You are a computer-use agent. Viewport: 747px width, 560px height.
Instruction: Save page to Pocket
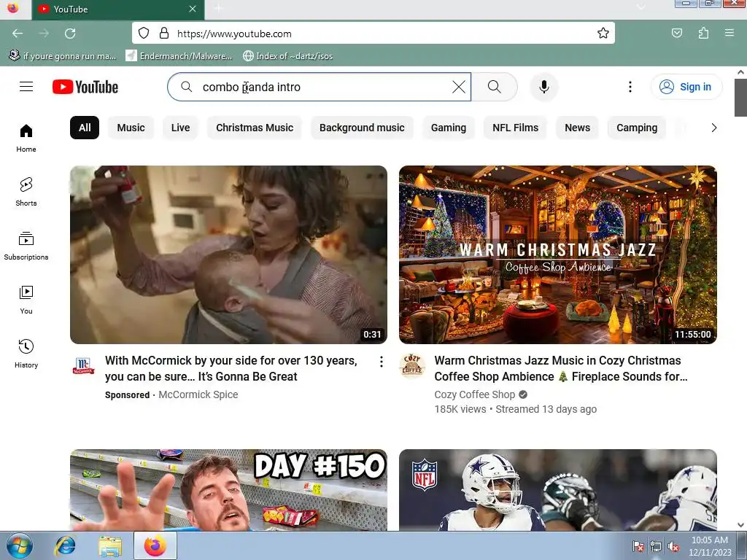click(676, 33)
